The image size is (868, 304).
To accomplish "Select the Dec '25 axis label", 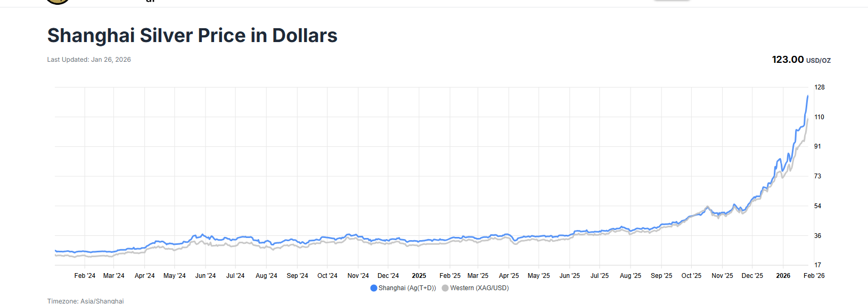I will [752, 276].
